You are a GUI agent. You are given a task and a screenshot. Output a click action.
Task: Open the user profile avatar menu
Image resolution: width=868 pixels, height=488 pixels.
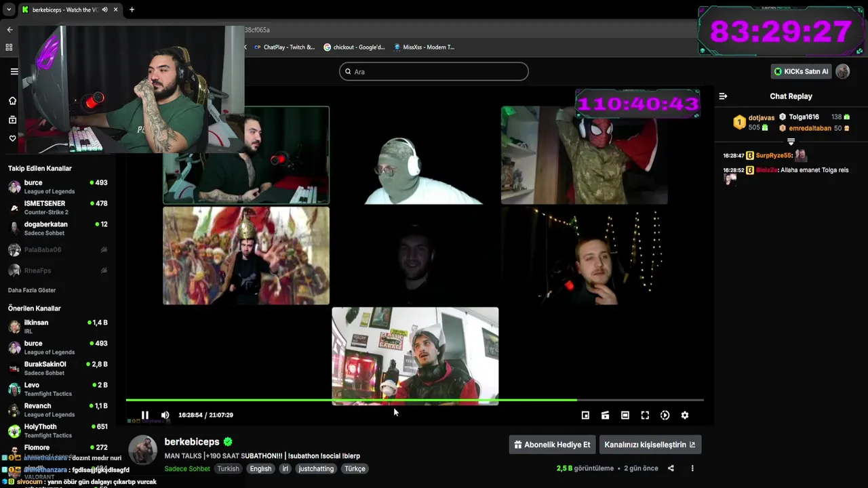843,71
